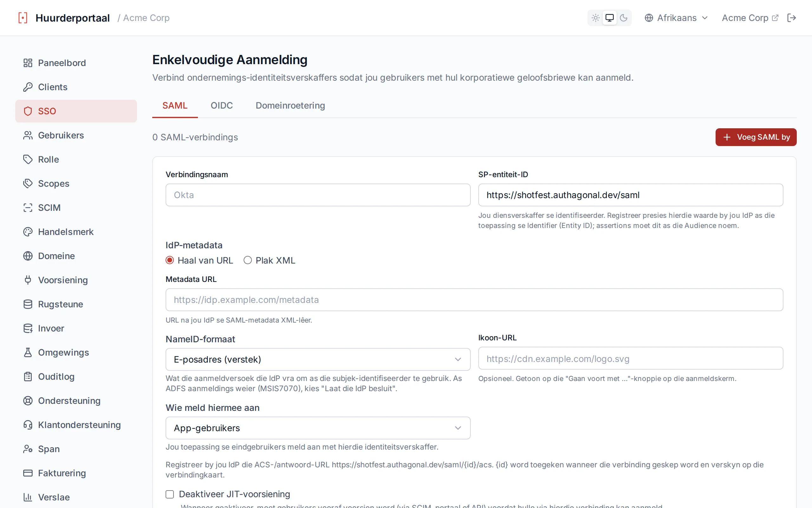Click the Huurderportaal logo icon
812x508 pixels.
tap(23, 18)
